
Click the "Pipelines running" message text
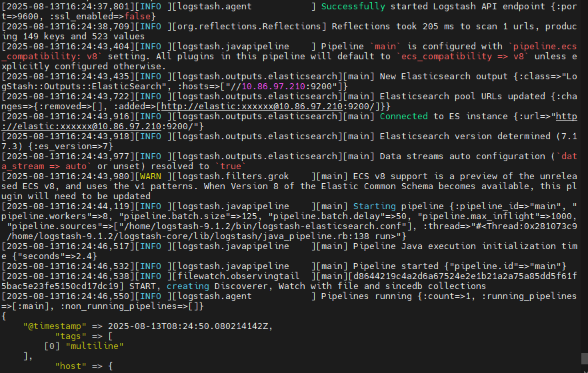click(366, 296)
